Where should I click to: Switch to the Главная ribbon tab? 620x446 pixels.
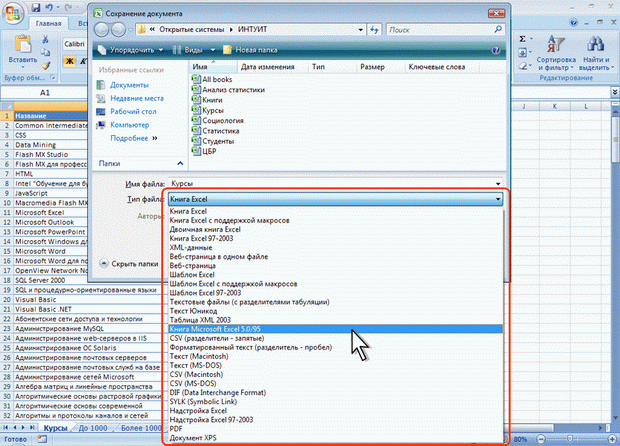pyautogui.click(x=48, y=23)
